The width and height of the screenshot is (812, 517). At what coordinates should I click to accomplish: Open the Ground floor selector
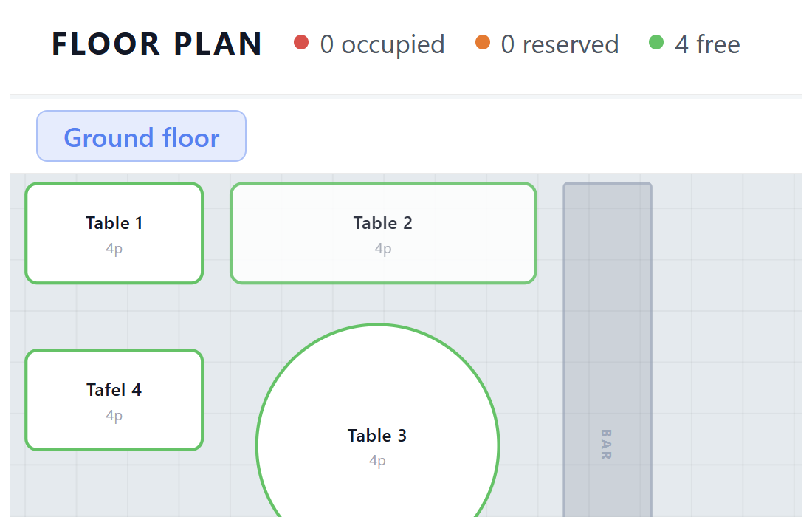(141, 136)
